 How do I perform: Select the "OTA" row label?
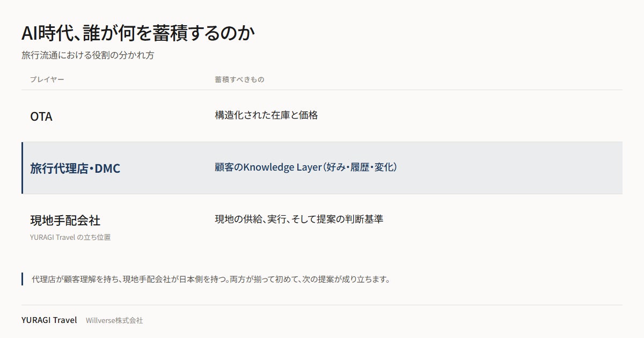pos(41,116)
